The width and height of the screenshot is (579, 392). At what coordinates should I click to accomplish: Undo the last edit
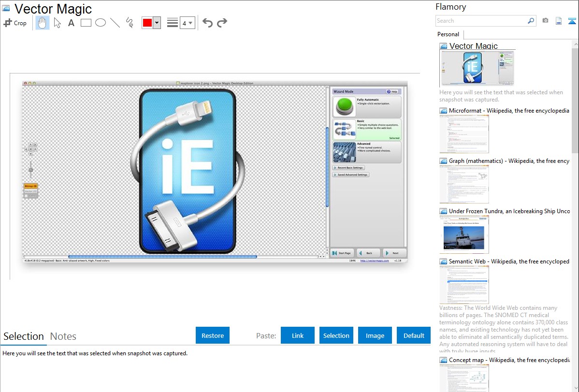[207, 23]
